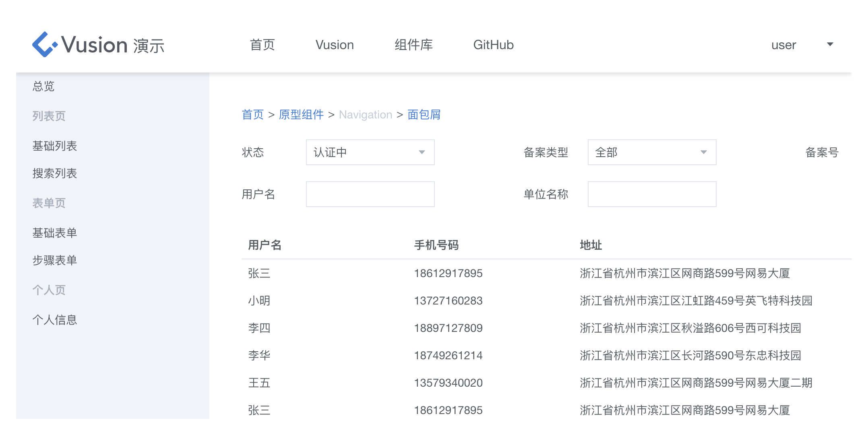Go to 首页 in top navigation
Viewport: 868px width, 435px height.
tap(262, 45)
